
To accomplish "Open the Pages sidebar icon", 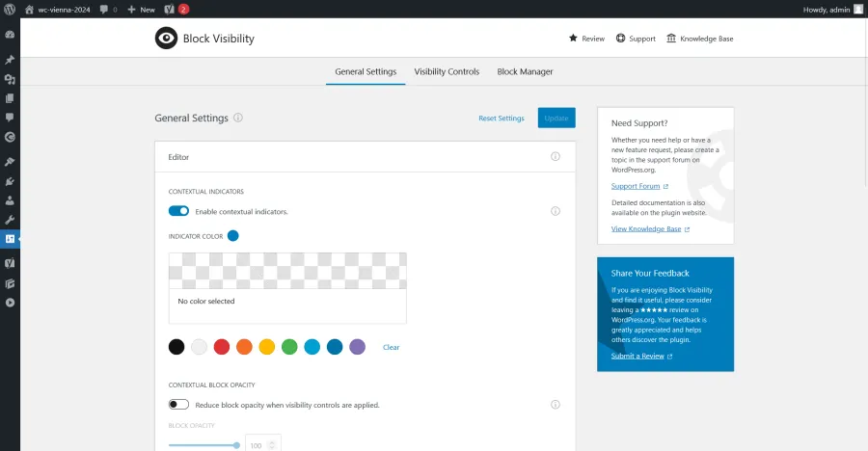I will pos(10,98).
